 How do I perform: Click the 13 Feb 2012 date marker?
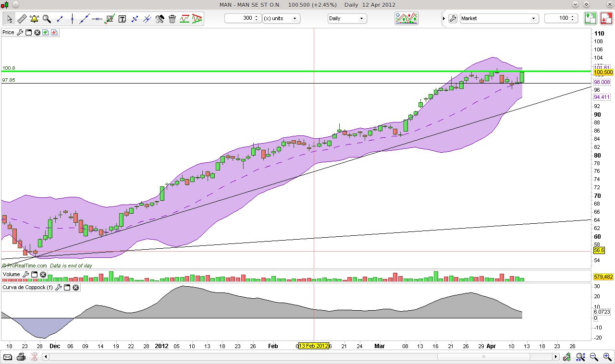(x=313, y=346)
